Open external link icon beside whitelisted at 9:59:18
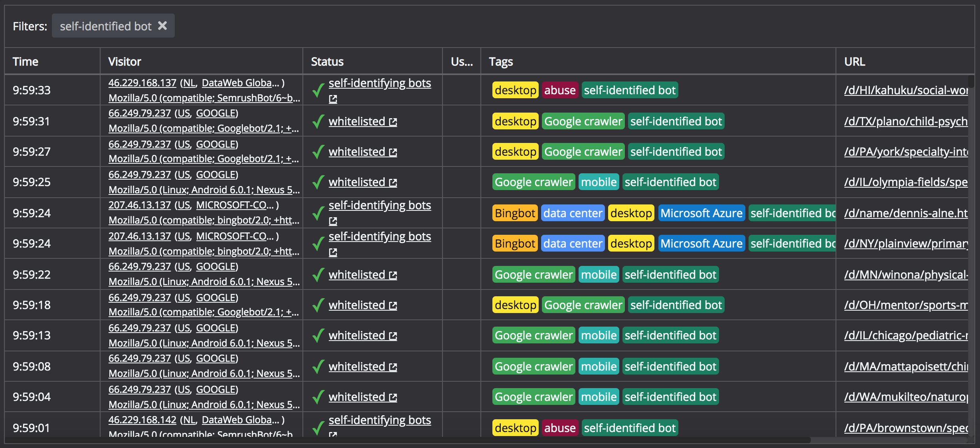980x448 pixels. click(393, 305)
